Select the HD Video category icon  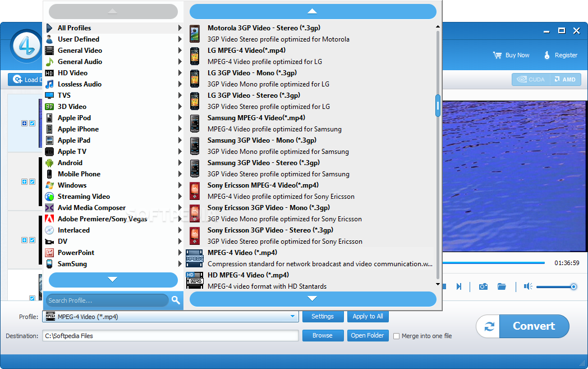49,73
